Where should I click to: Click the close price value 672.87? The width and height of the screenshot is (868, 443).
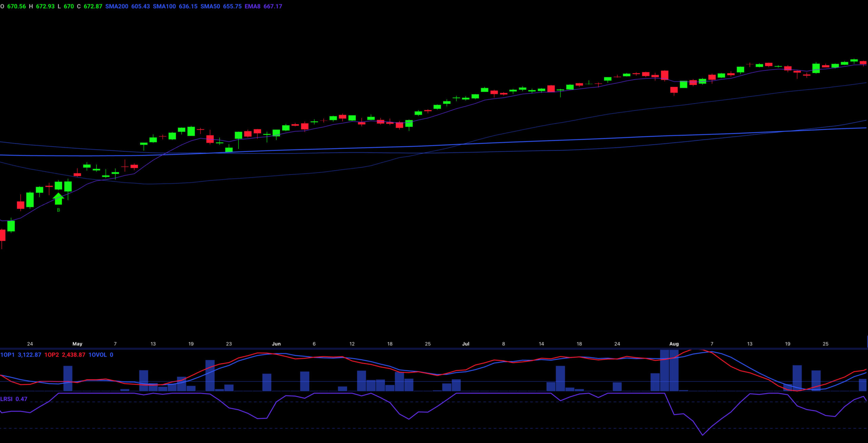(93, 6)
